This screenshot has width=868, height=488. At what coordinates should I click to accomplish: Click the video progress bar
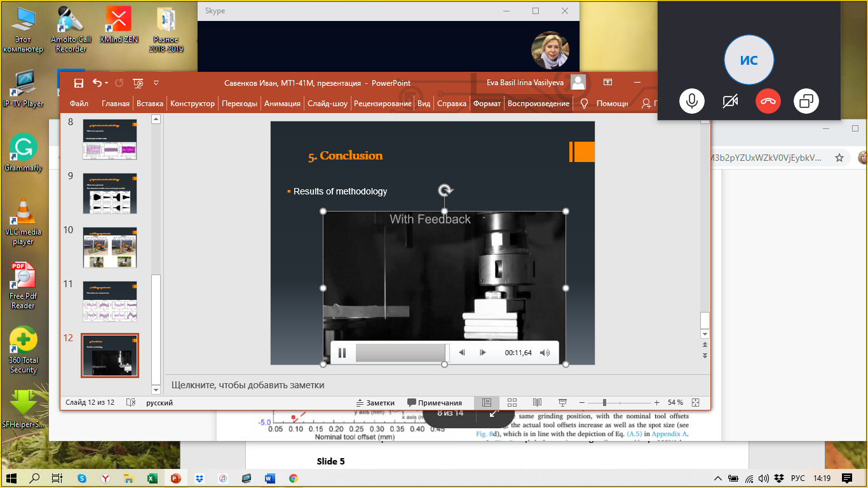[402, 353]
